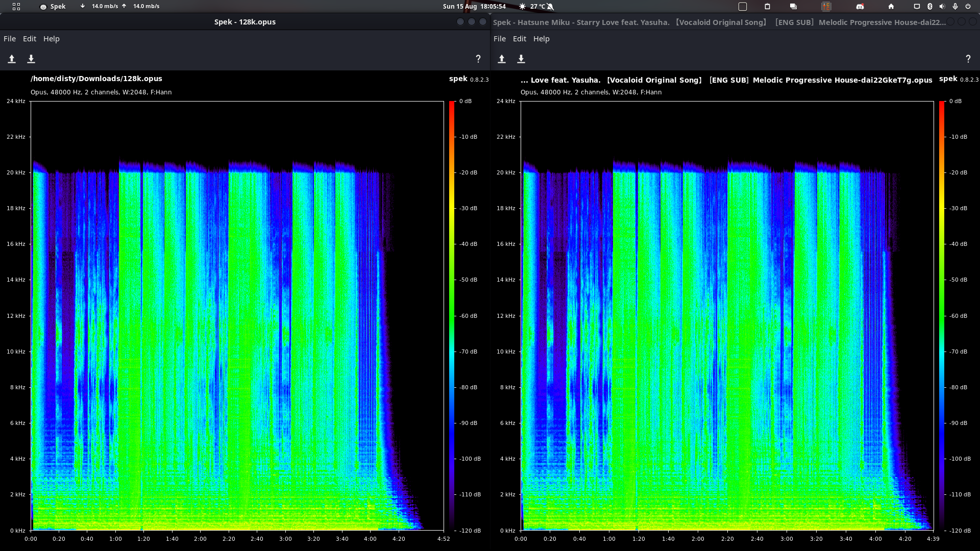Image resolution: width=980 pixels, height=551 pixels.
Task: Click the 'Spek - Hatsune Miku' window title bar
Action: [x=735, y=22]
